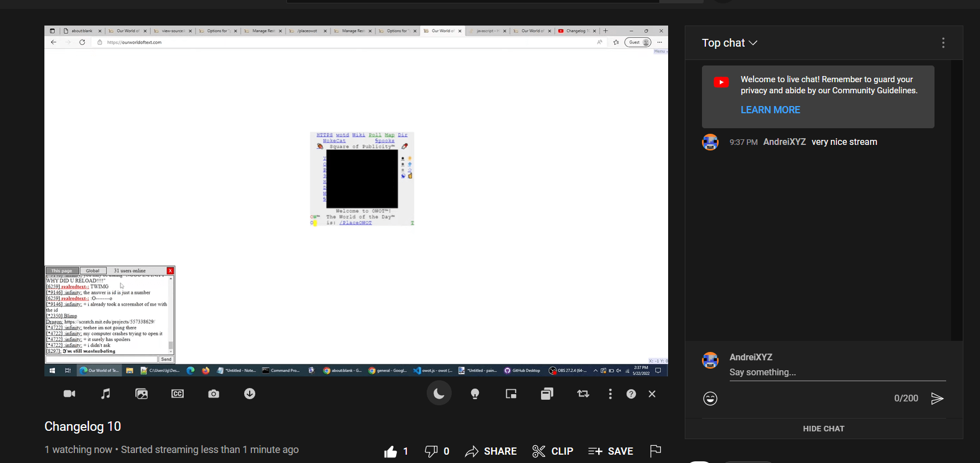
Task: Click the LEARN MORE link
Action: [770, 110]
